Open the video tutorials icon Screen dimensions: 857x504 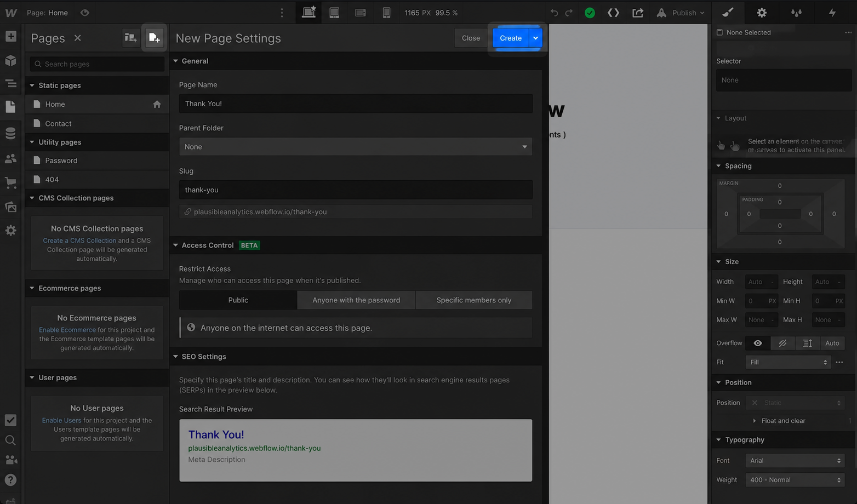(x=10, y=460)
